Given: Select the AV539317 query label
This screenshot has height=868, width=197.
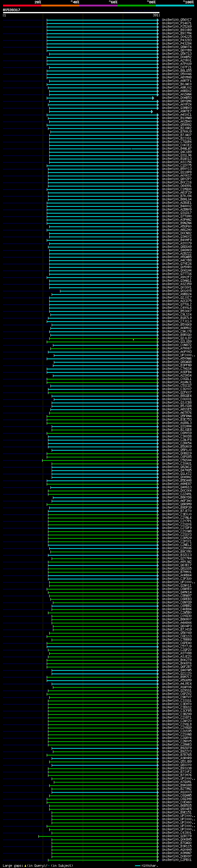Looking at the screenshot, I should point(11,10).
